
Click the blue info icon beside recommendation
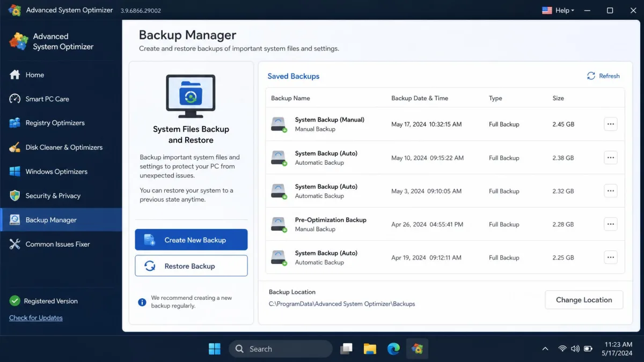tap(142, 302)
